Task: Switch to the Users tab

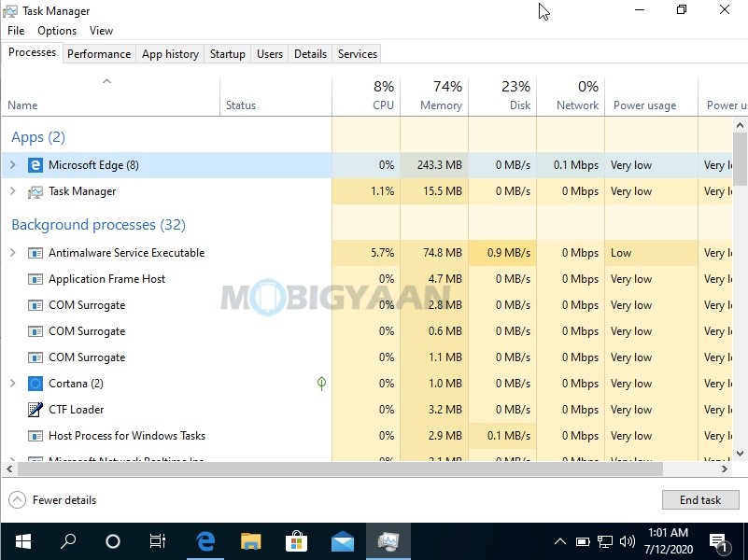Action: pos(270,54)
